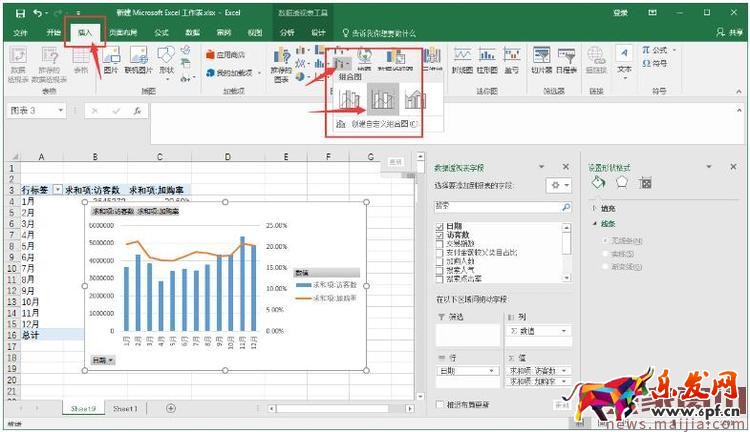The image size is (750, 432).
Task: Add a new sheet with plus button
Action: 170,408
